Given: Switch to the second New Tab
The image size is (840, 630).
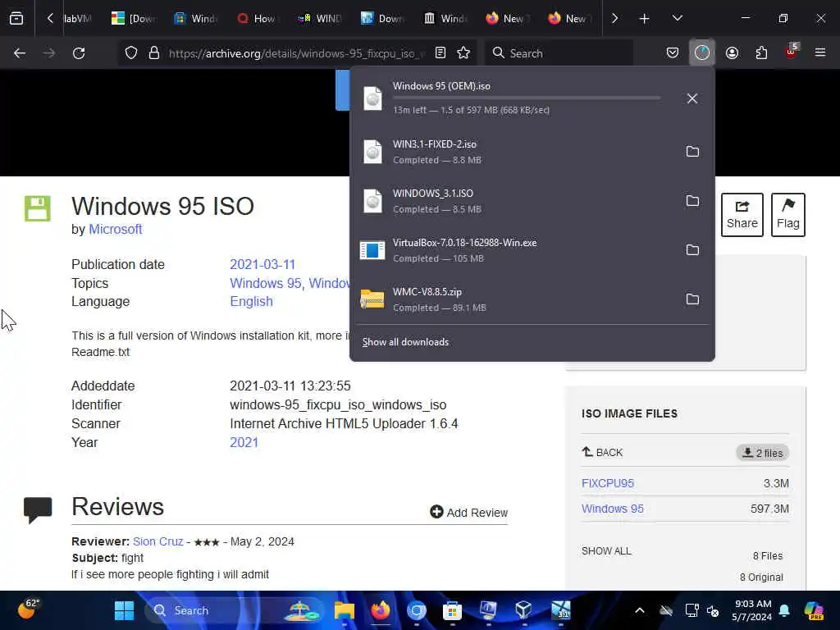Looking at the screenshot, I should pos(571,18).
